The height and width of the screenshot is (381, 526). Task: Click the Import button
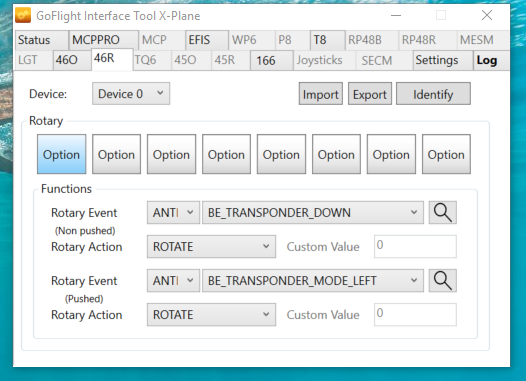click(x=321, y=94)
